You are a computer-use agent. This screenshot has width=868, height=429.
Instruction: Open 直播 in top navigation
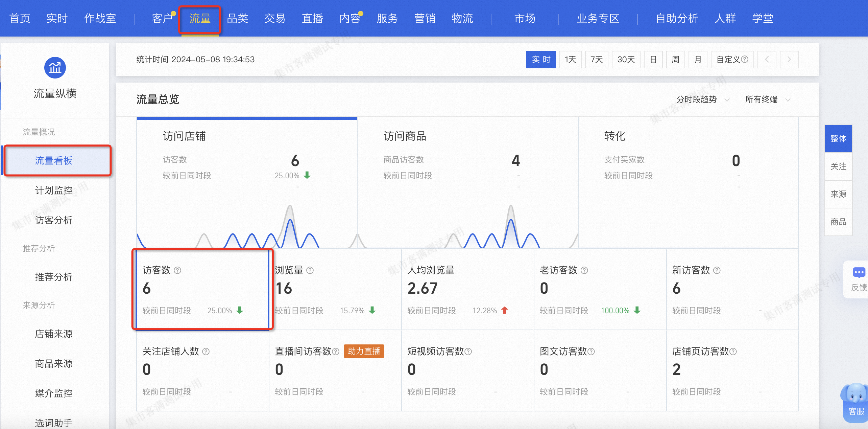pyautogui.click(x=312, y=18)
